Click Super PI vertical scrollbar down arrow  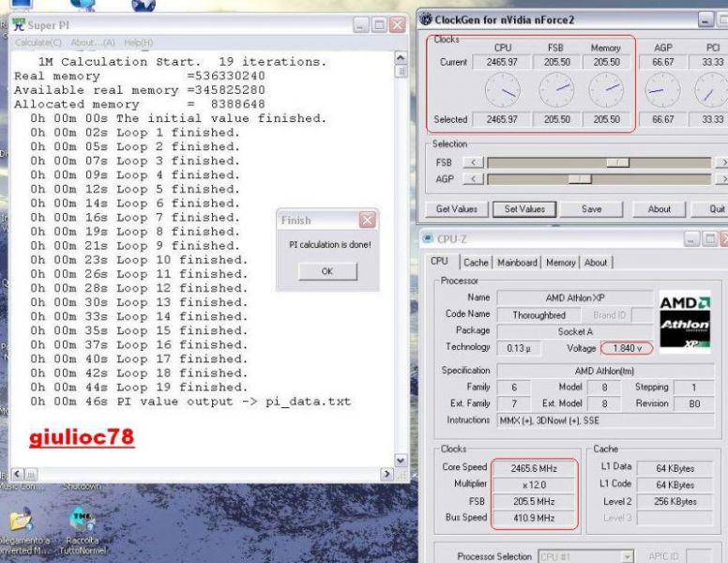(x=401, y=461)
